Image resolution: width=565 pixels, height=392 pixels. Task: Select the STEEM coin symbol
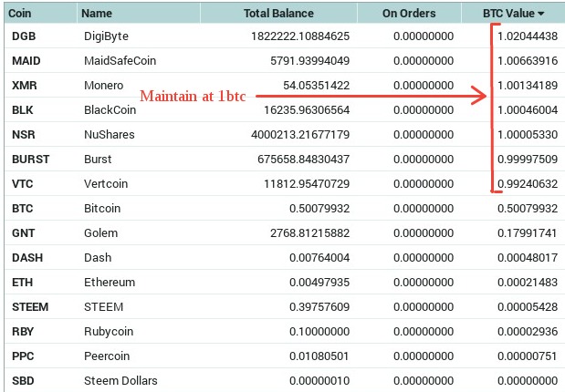point(30,307)
